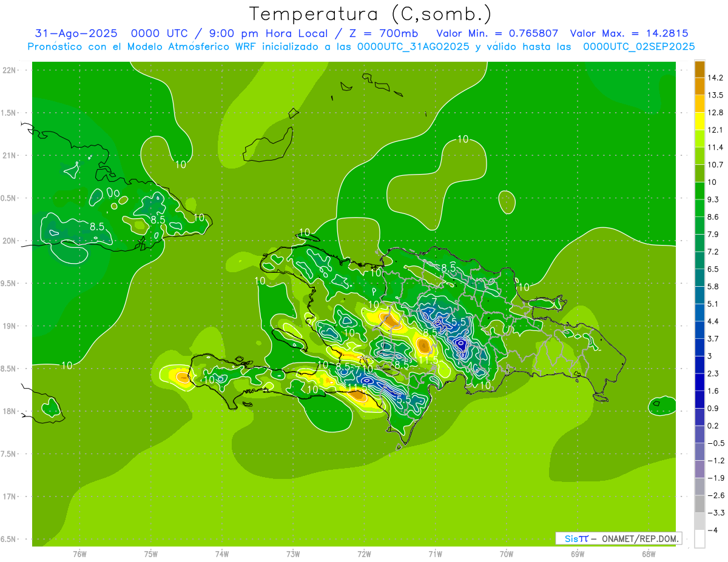The width and height of the screenshot is (728, 562).
Task: Click the 6.5N latitude axis label
Action: (8, 540)
